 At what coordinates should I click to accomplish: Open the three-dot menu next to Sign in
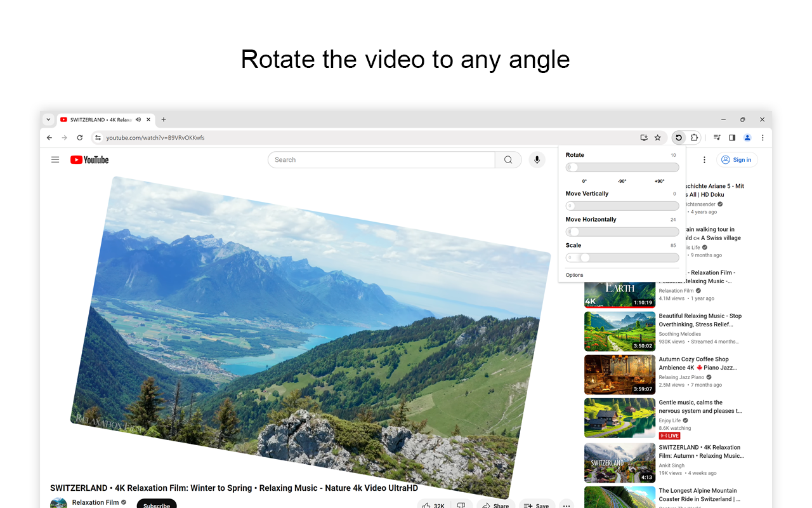pyautogui.click(x=704, y=159)
